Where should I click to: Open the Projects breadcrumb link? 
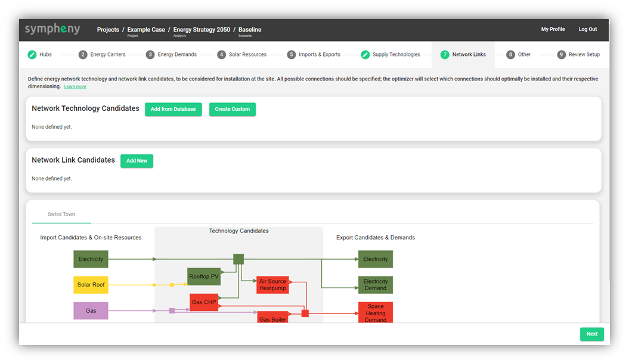coord(108,30)
